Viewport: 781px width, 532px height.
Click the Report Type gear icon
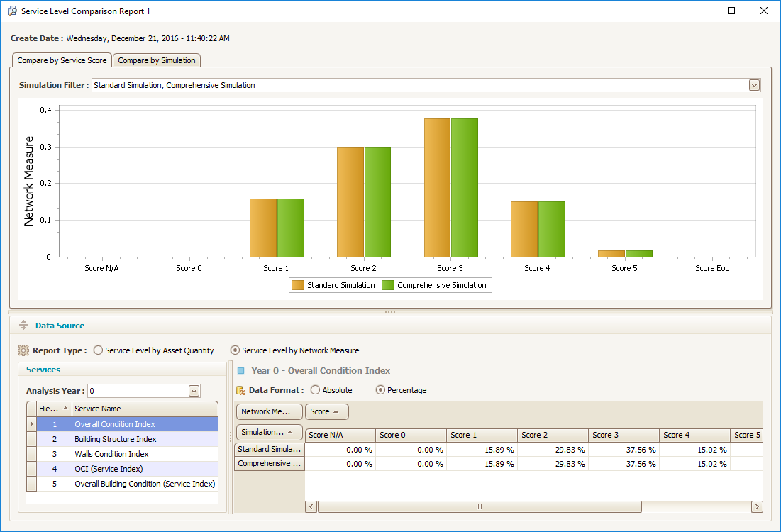click(23, 350)
